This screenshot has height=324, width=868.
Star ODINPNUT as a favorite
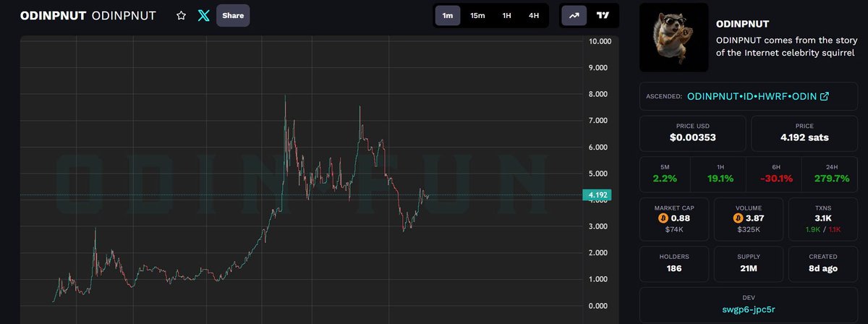(181, 15)
